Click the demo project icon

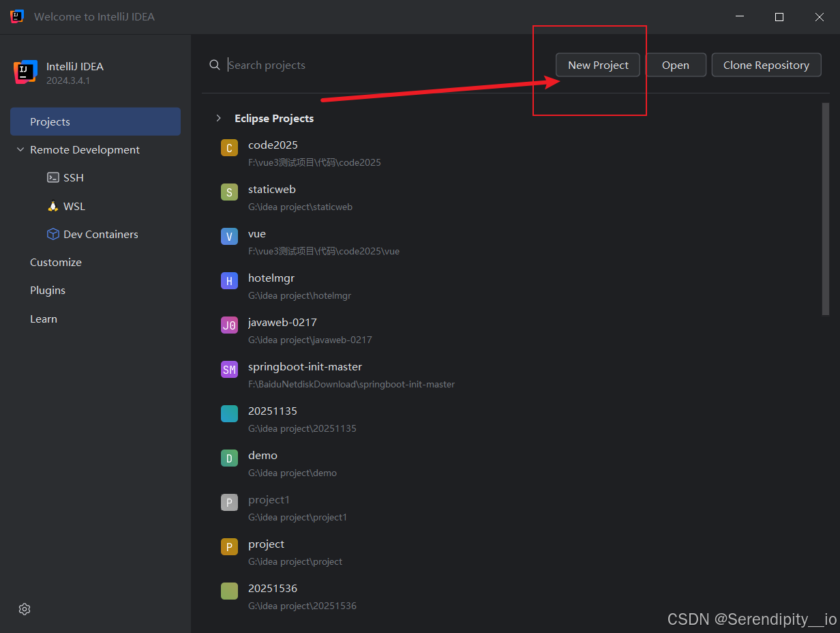pos(229,458)
